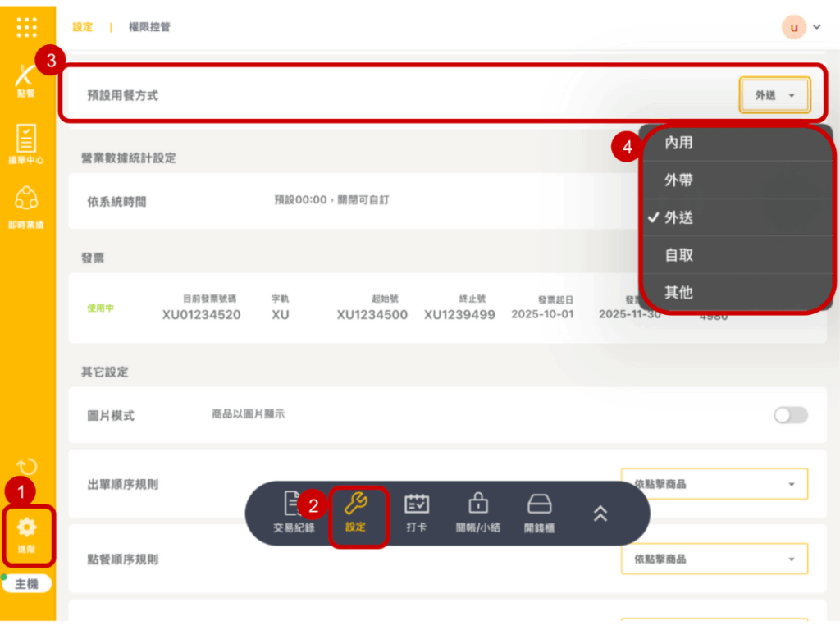
Task: Open the nine-dot app grid menu
Action: [27, 27]
